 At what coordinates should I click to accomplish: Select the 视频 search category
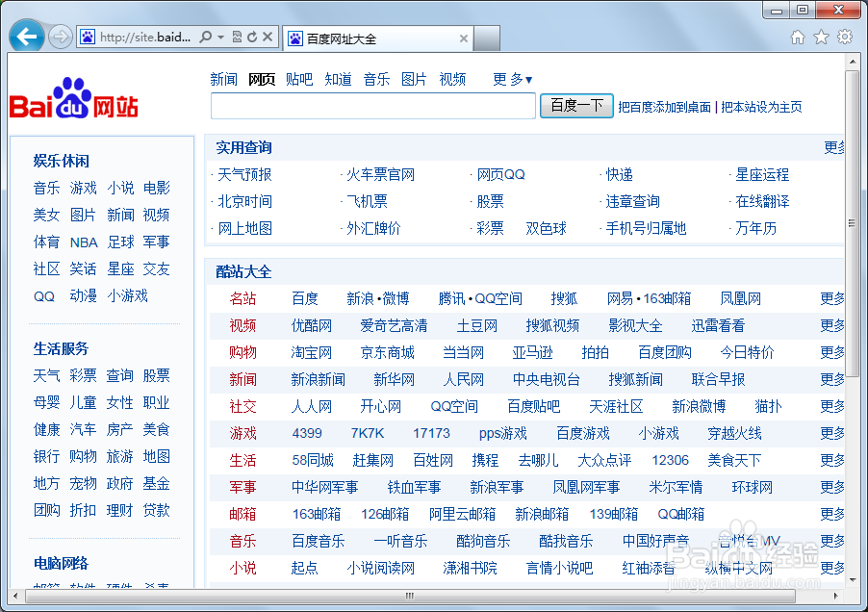(452, 80)
